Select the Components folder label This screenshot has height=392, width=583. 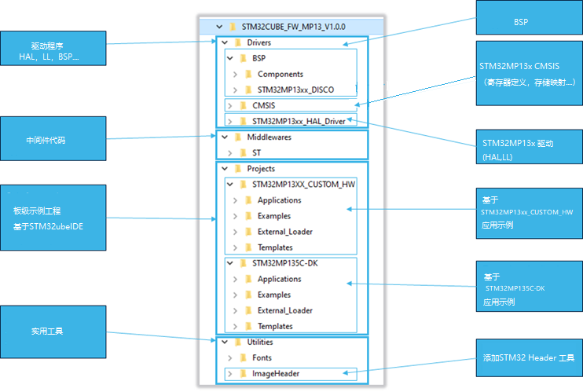point(280,74)
